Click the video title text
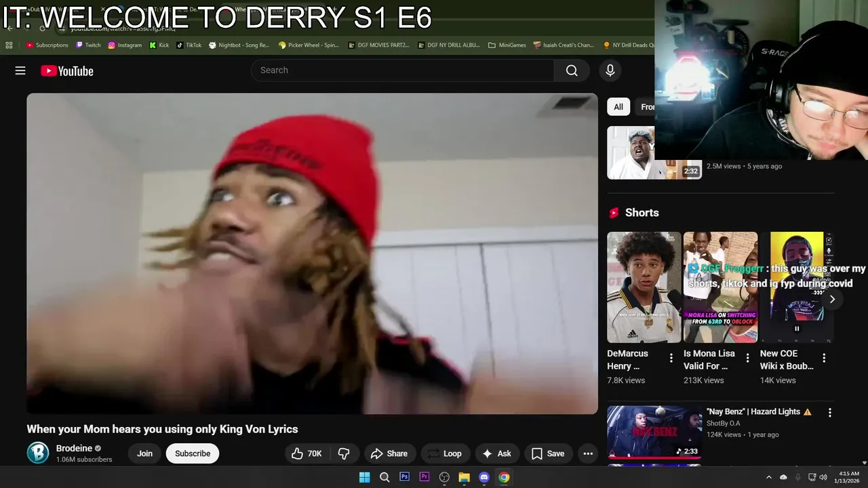Viewport: 868px width, 488px height. [162, 429]
